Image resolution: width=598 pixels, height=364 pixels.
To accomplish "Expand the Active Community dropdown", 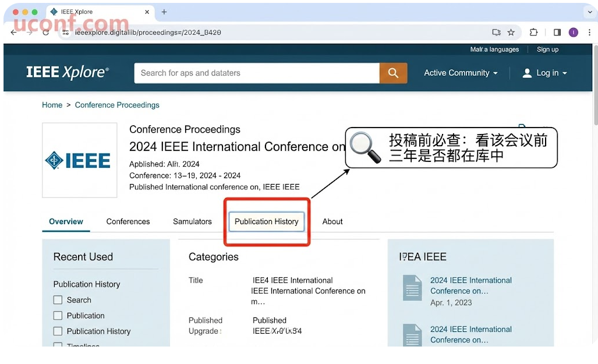I will coord(461,73).
